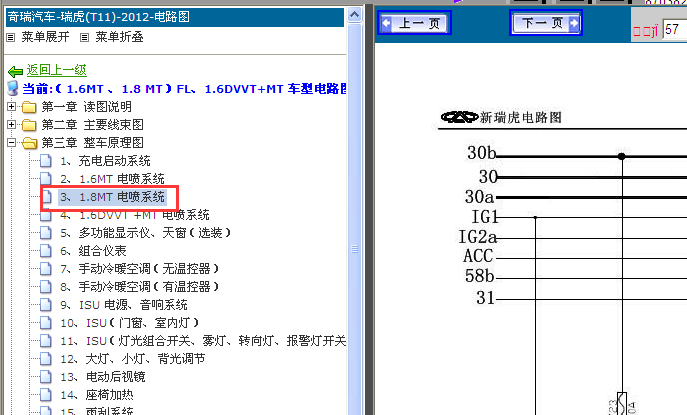Open 2、1.6MT 电喷系统 page

pos(112,179)
